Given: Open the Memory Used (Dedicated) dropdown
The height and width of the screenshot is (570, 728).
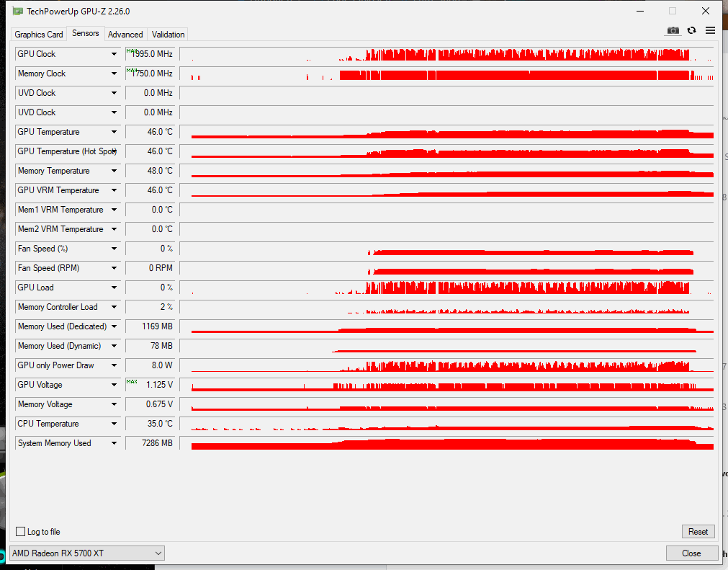Looking at the screenshot, I should pyautogui.click(x=114, y=327).
